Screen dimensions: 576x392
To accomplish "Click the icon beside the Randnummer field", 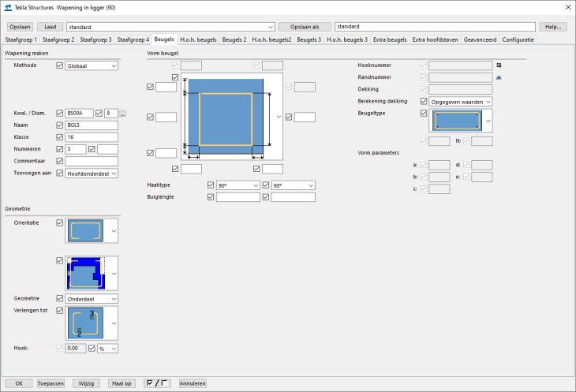I will click(499, 77).
